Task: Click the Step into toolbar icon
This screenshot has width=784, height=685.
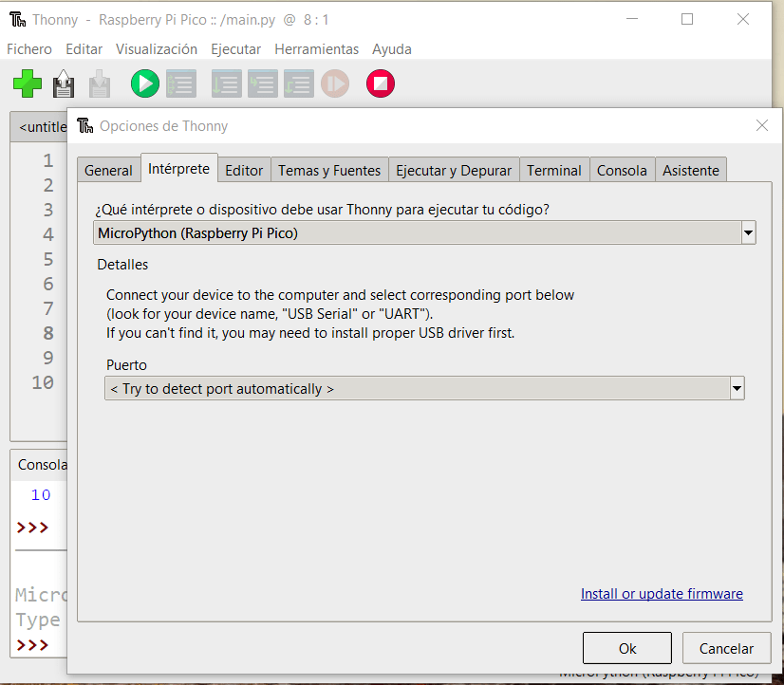Action: click(262, 84)
